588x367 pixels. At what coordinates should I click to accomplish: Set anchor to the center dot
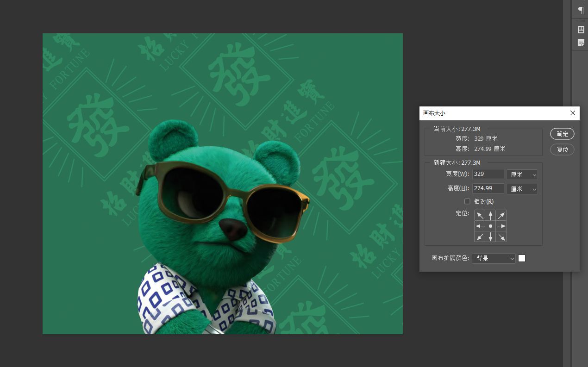pos(491,226)
